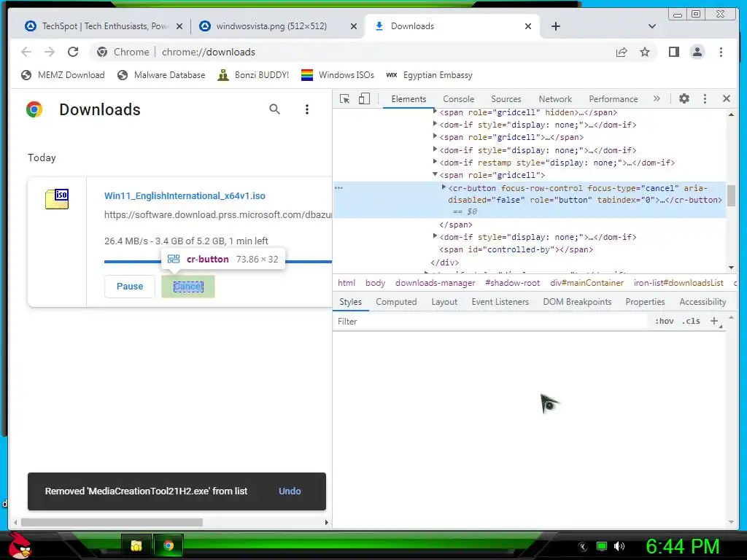The width and height of the screenshot is (747, 560).
Task: Expand the cr-button focus-row-control node
Action: tap(444, 187)
